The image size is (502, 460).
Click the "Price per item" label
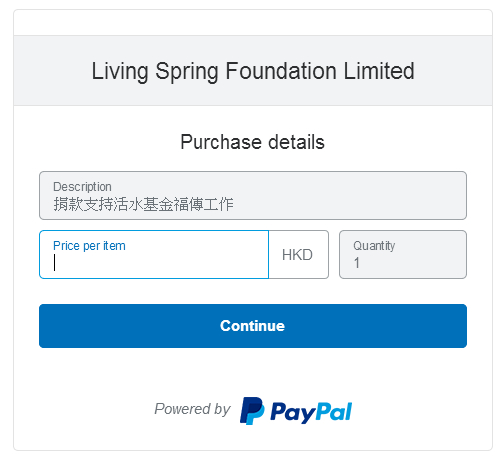tap(89, 246)
